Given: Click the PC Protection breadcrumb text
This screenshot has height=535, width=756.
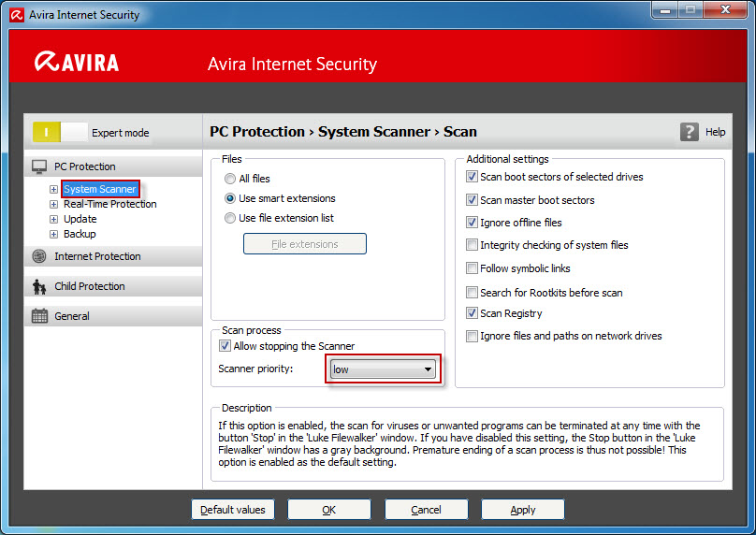Looking at the screenshot, I should click(257, 132).
